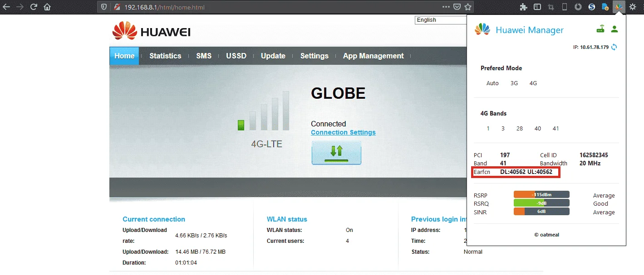Image resolution: width=644 pixels, height=275 pixels.
Task: Open tracking protection shield in address bar
Action: [104, 7]
